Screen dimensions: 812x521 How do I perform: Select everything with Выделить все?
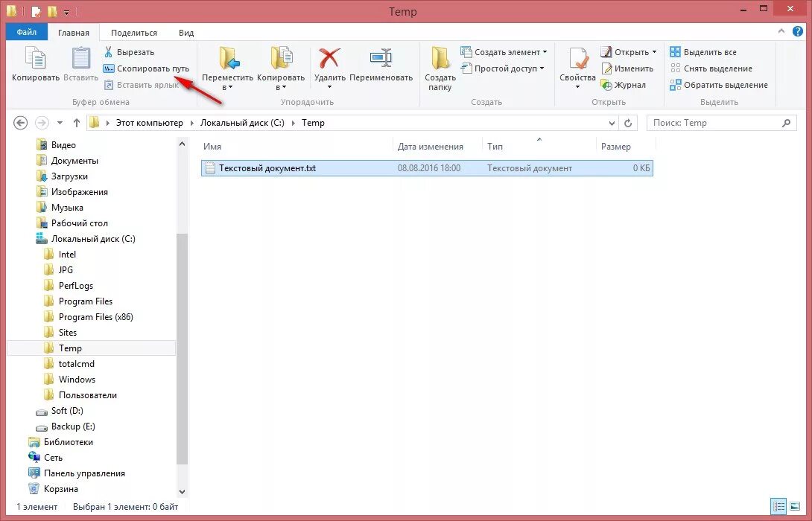tap(703, 52)
